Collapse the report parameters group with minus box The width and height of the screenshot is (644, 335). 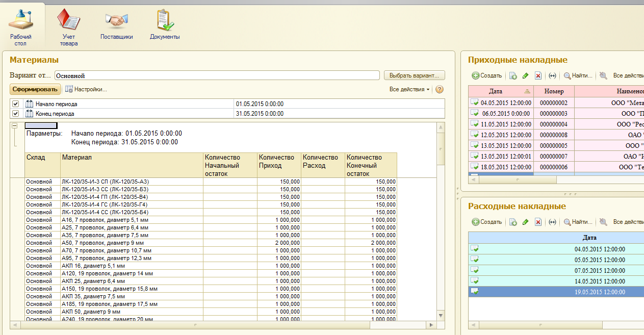14,125
